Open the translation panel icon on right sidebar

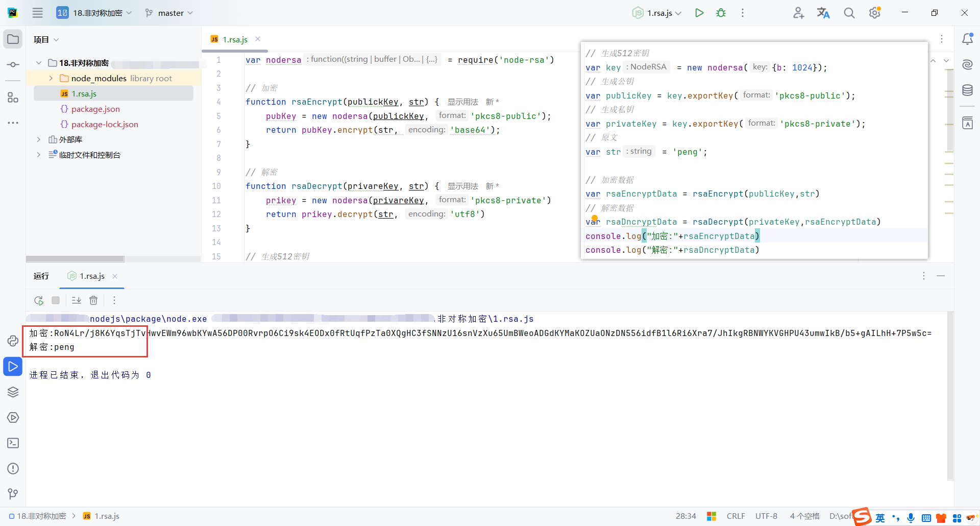pos(967,123)
